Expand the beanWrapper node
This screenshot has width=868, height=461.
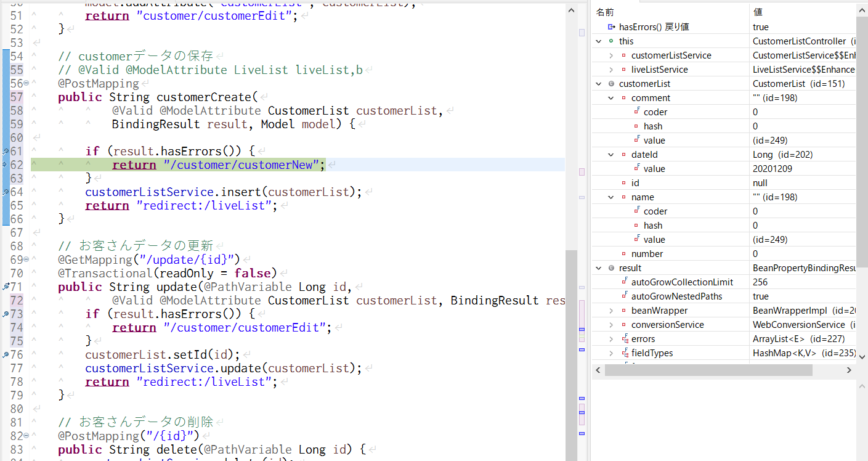pyautogui.click(x=610, y=311)
